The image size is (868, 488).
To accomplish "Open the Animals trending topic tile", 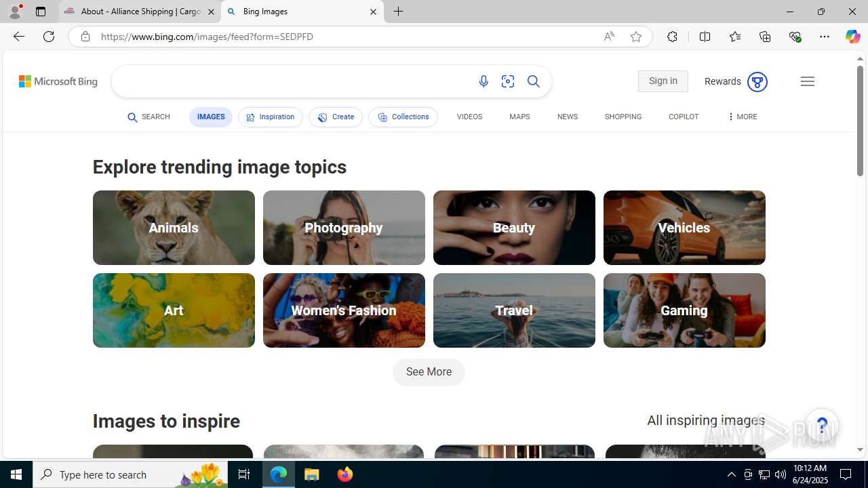I will coord(174,228).
